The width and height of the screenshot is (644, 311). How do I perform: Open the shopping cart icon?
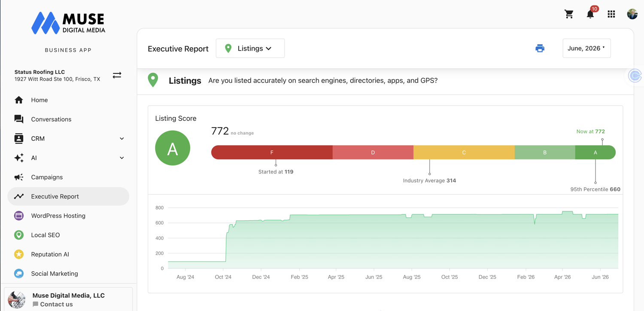pyautogui.click(x=569, y=14)
